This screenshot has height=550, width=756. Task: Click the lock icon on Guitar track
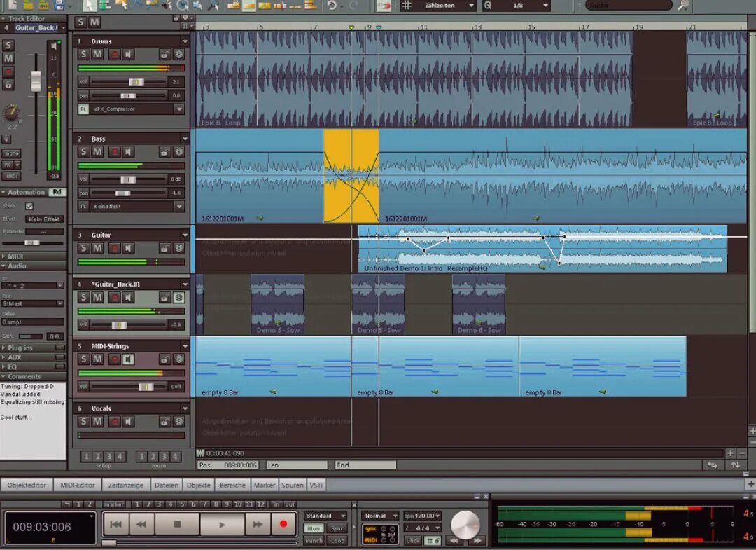(x=164, y=248)
